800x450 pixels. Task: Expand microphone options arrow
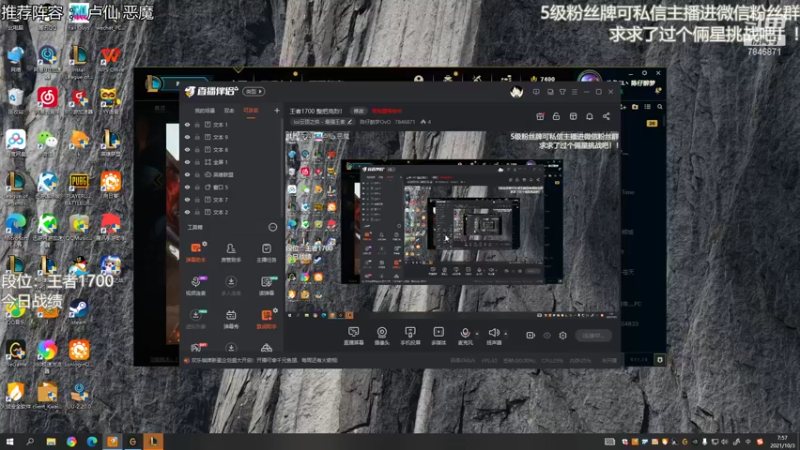click(477, 334)
